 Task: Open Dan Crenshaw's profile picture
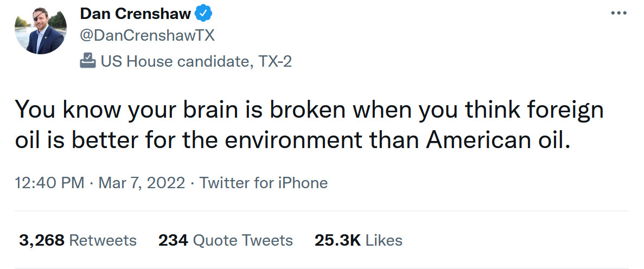[41, 31]
